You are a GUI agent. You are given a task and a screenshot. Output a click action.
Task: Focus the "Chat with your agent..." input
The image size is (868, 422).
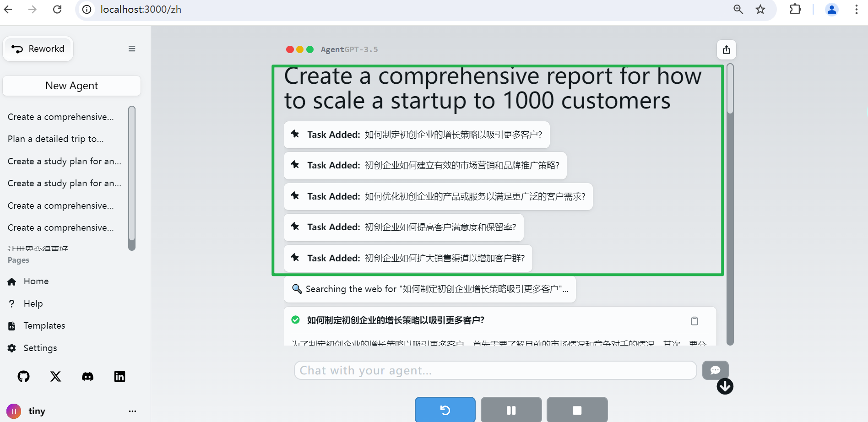pyautogui.click(x=494, y=370)
